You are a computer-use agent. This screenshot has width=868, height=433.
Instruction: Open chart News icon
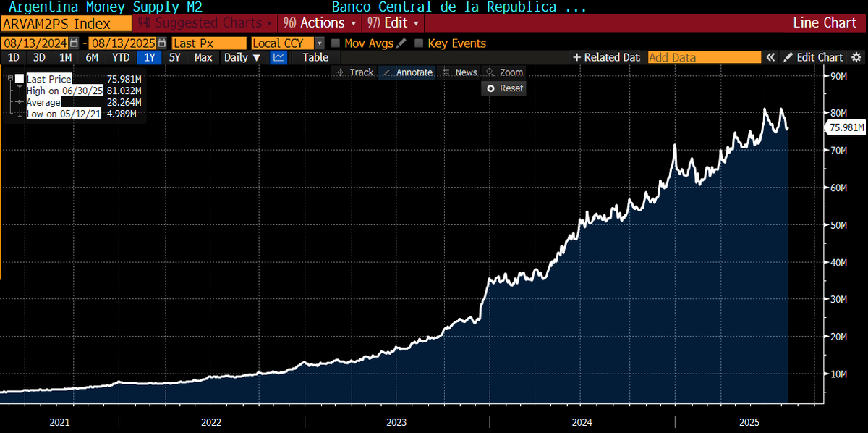pos(459,72)
